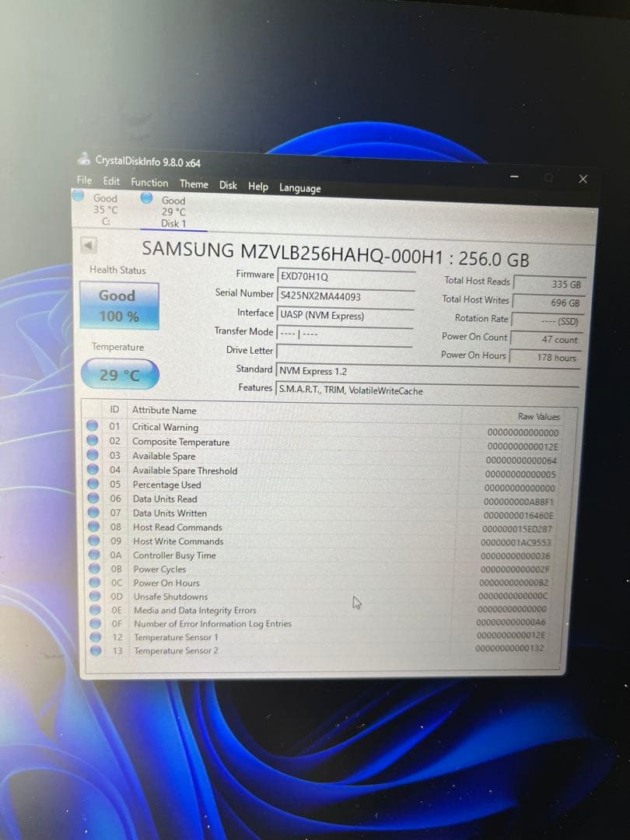Click the Features field with S.M.A.R.T., TRIM
Screen dimensions: 630x840
[x=427, y=390]
